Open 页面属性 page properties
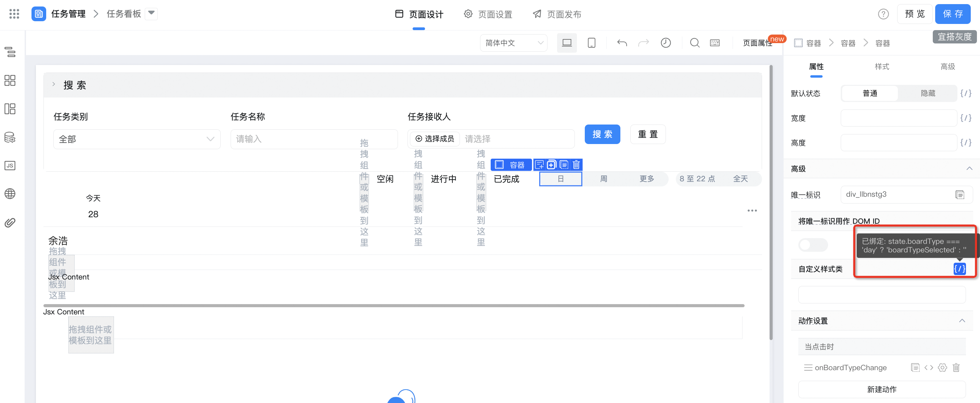This screenshot has width=980, height=403. coord(757,43)
